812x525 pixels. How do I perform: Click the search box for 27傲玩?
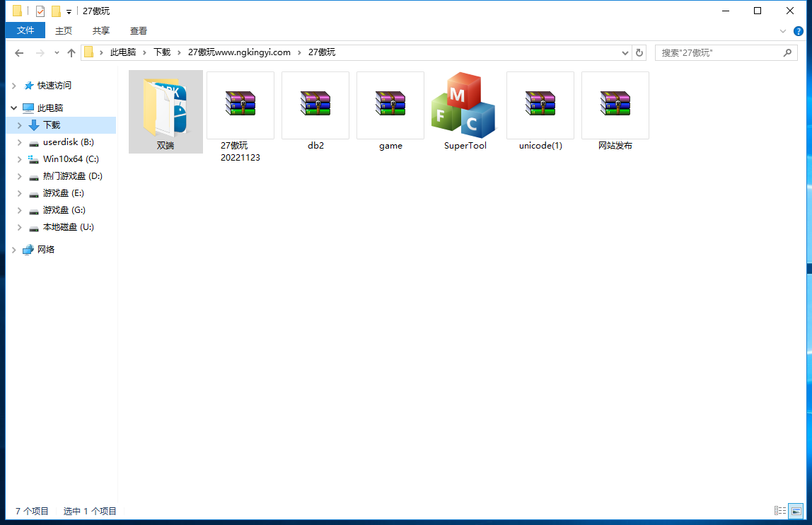718,52
